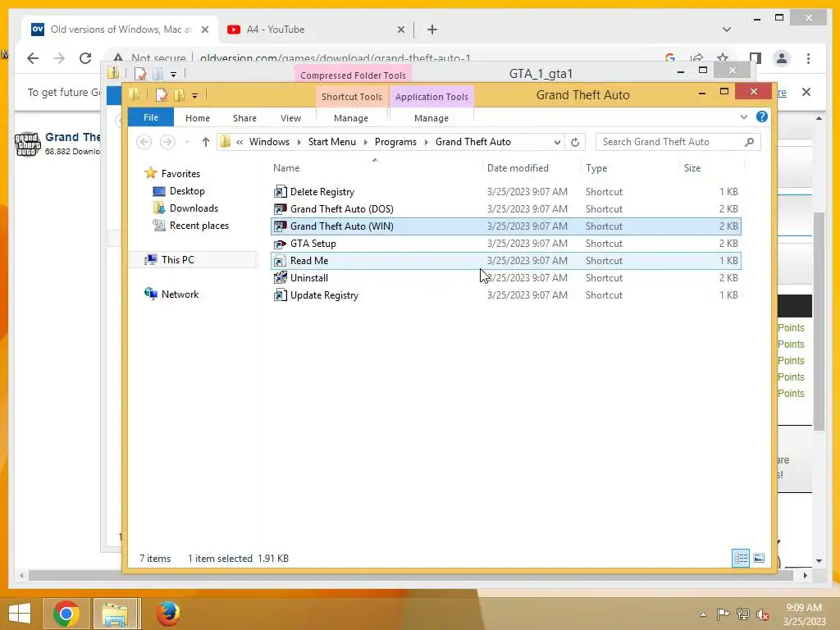Viewport: 840px width, 630px height.
Task: Open the Chrome tab search dropdown
Action: point(727,30)
